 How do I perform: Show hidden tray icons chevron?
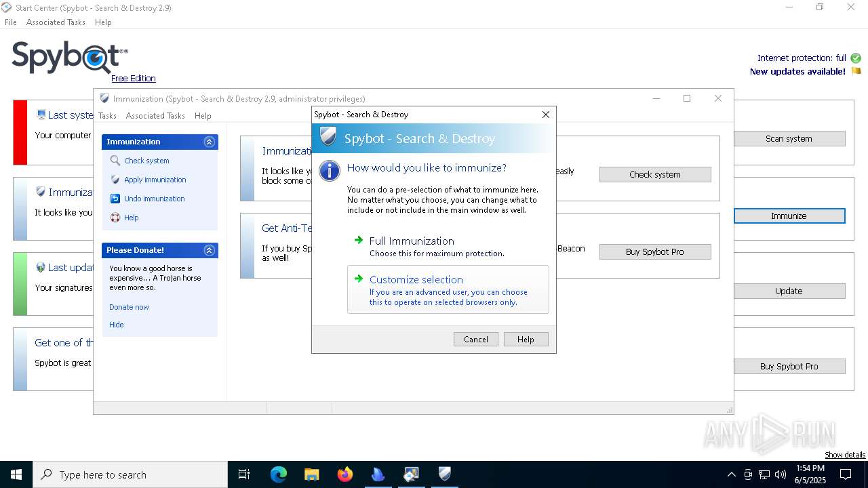coord(731,474)
